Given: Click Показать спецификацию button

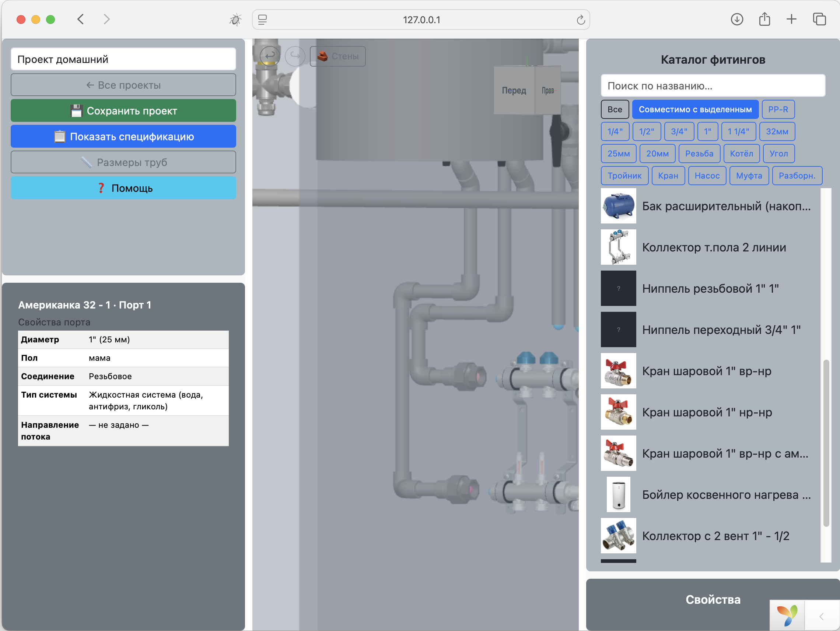Looking at the screenshot, I should pyautogui.click(x=123, y=137).
